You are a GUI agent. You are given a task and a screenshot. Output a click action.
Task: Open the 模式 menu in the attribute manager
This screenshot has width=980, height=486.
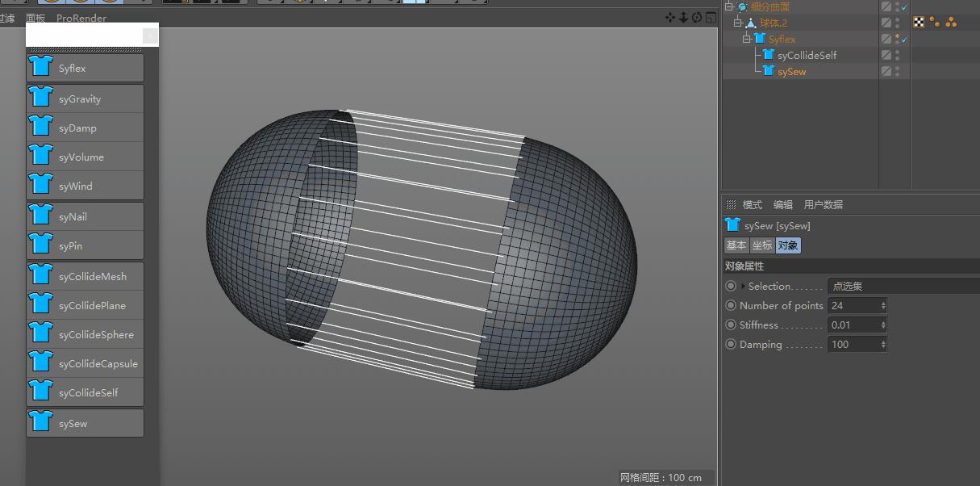pyautogui.click(x=751, y=204)
